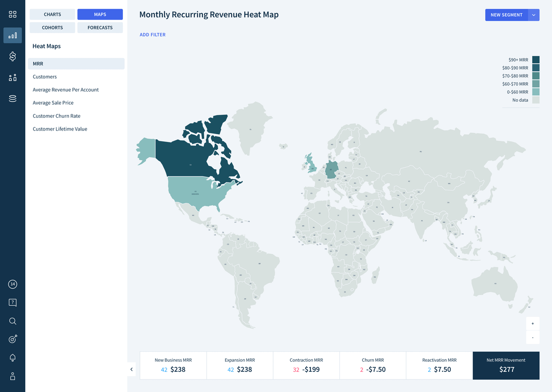The height and width of the screenshot is (392, 552).
Task: Click the New Segment button
Action: 506,15
